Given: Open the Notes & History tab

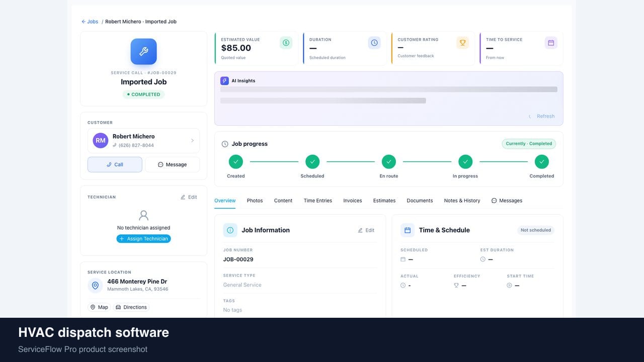Looking at the screenshot, I should pos(462,201).
